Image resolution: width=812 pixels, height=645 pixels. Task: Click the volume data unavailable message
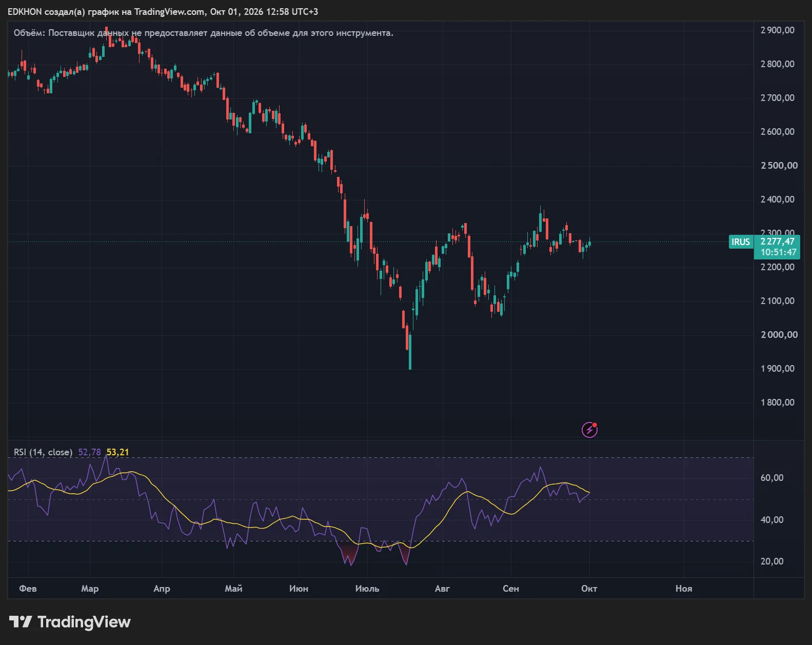(x=204, y=33)
